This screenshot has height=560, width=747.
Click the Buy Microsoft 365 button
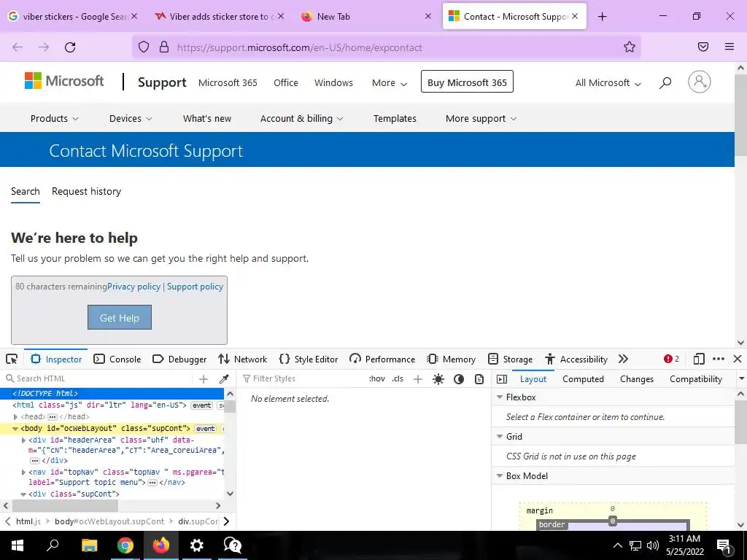467,82
